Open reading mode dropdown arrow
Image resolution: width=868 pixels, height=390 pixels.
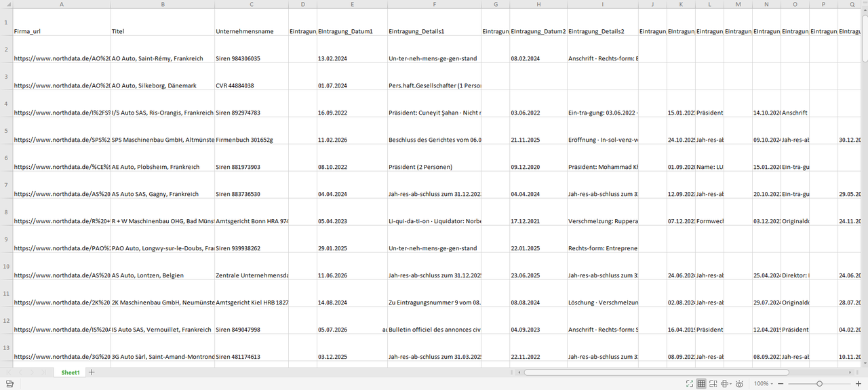coord(732,384)
